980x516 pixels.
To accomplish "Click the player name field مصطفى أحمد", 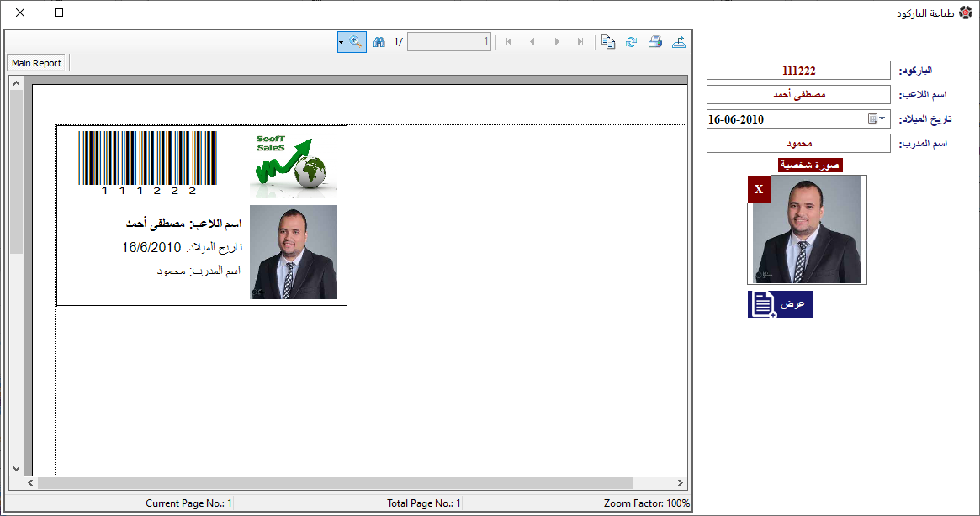I will pyautogui.click(x=797, y=95).
